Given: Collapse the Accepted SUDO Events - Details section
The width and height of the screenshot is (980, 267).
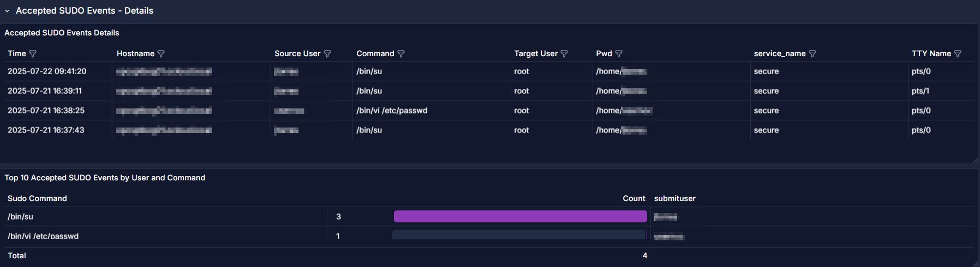Looking at the screenshot, I should [x=7, y=11].
